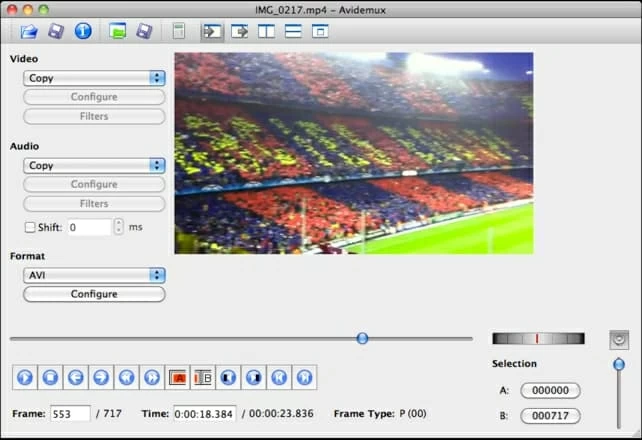Click Configure button under Format

(94, 294)
